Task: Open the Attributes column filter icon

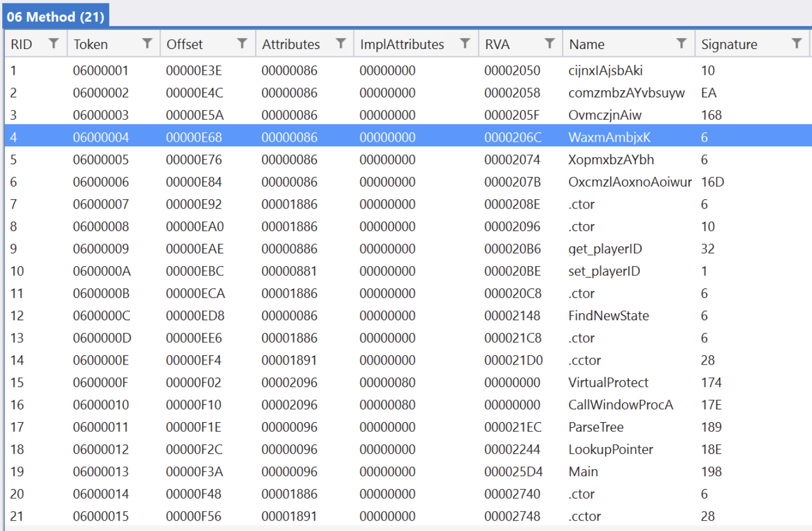Action: 341,43
